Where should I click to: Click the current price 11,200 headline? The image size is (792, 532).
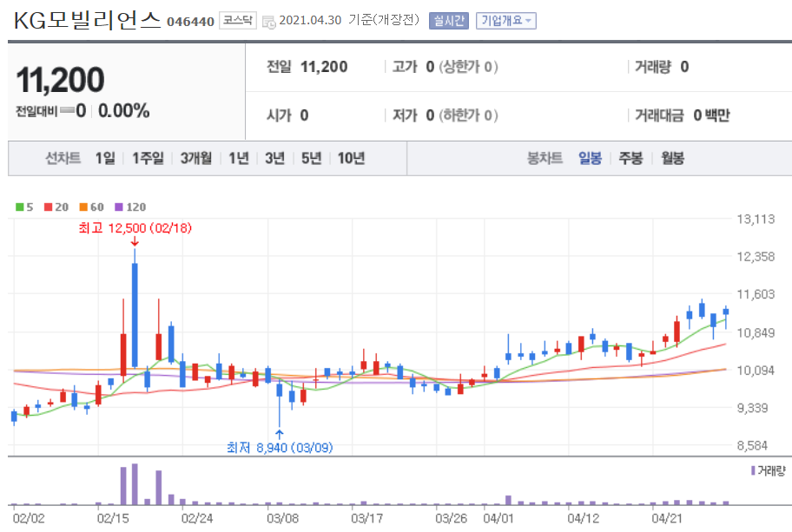tap(60, 80)
